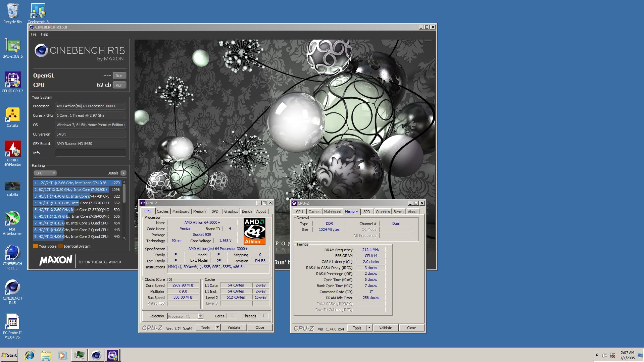This screenshot has width=644, height=362.
Task: Select ranking entry i7-3720QM 590
Action: 77,210
